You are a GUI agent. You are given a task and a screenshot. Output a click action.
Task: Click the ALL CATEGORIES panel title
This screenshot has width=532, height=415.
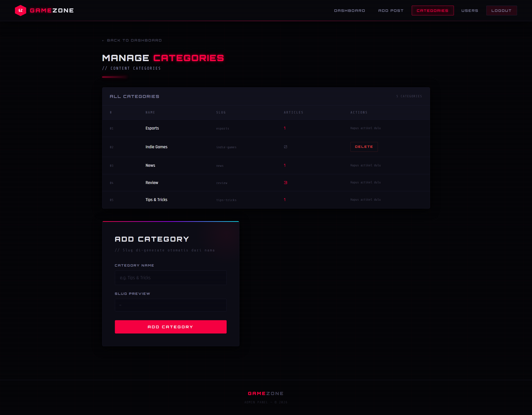click(134, 96)
